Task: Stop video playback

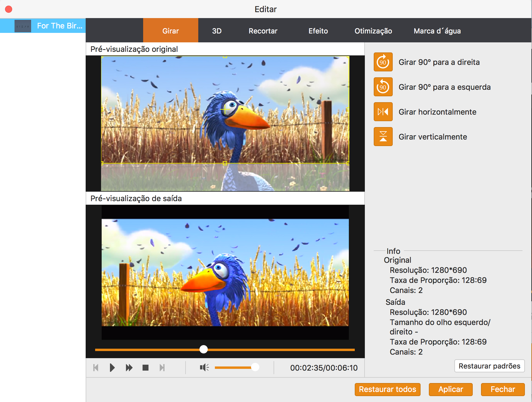Action: coord(145,368)
